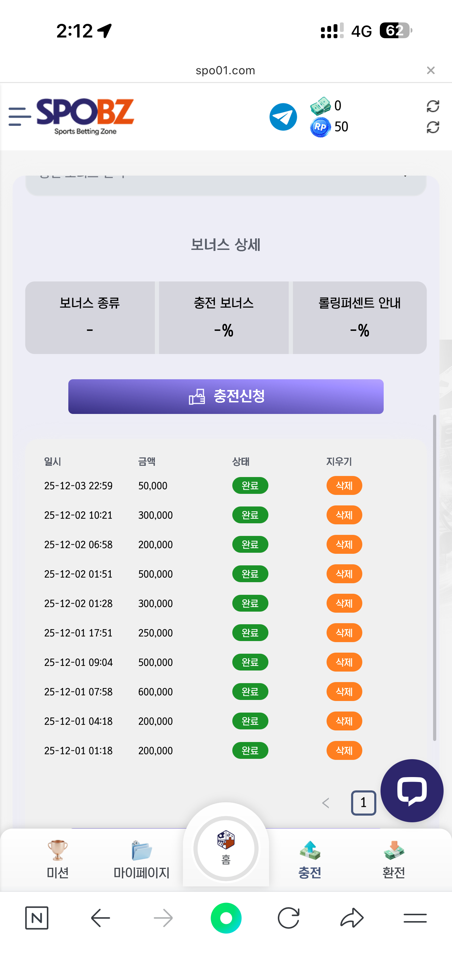Share this page via arrow icon
Image resolution: width=452 pixels, height=980 pixels.
coord(351,918)
